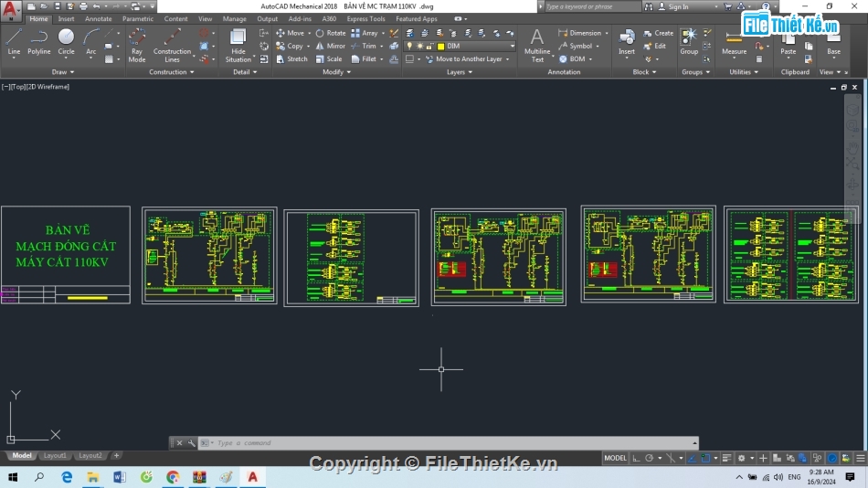Expand the Utilities panel
The height and width of the screenshot is (488, 868).
pos(744,72)
